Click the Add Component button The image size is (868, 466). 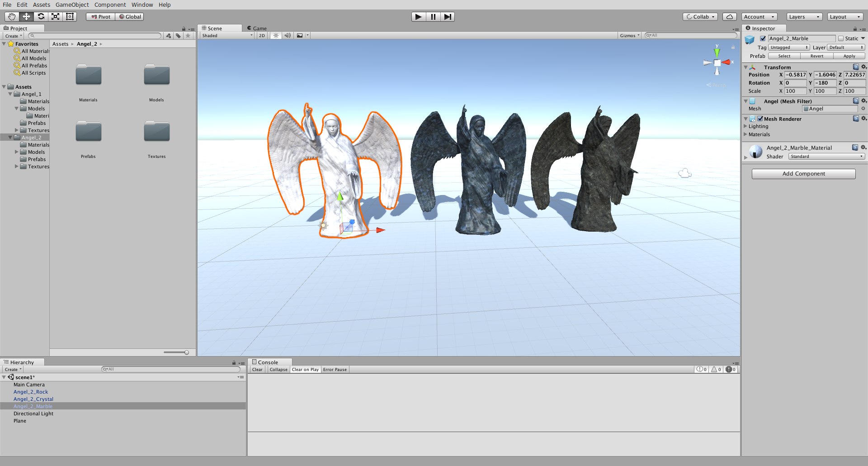tap(803, 174)
